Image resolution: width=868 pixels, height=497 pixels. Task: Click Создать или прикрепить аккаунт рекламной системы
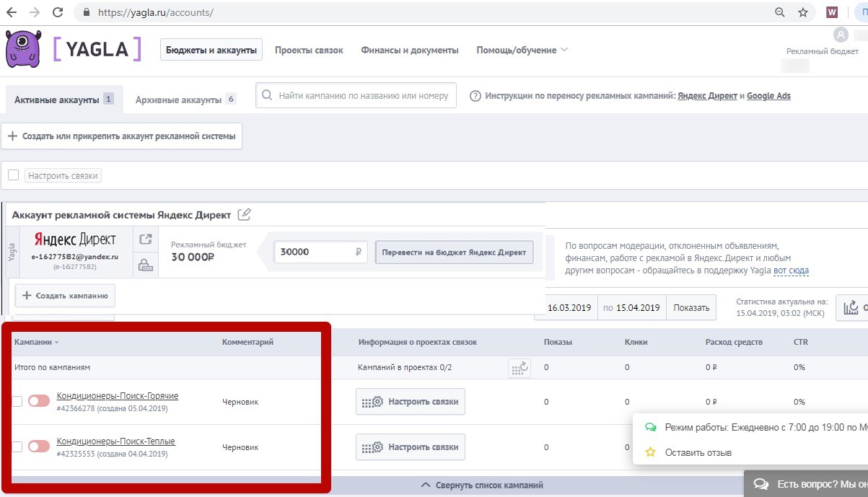[121, 136]
